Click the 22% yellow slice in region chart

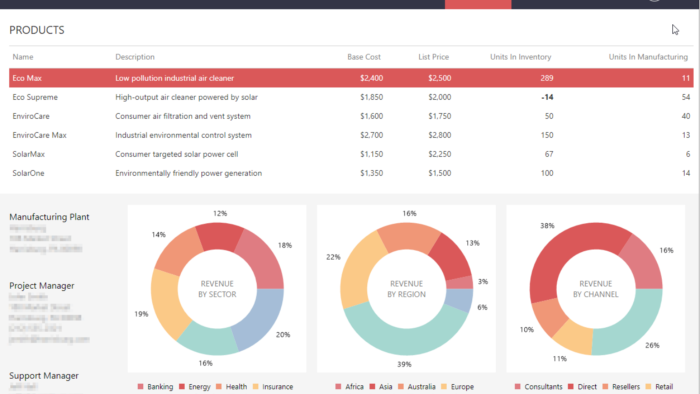point(360,271)
